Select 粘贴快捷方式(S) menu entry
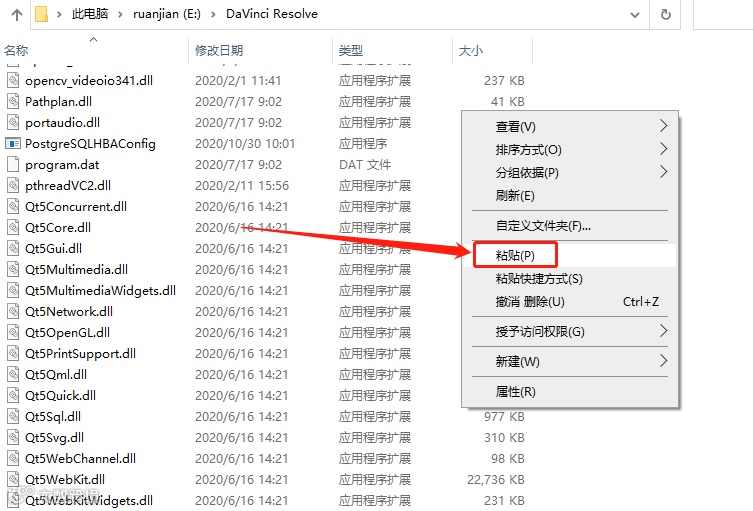The width and height of the screenshot is (753, 511). point(570,279)
